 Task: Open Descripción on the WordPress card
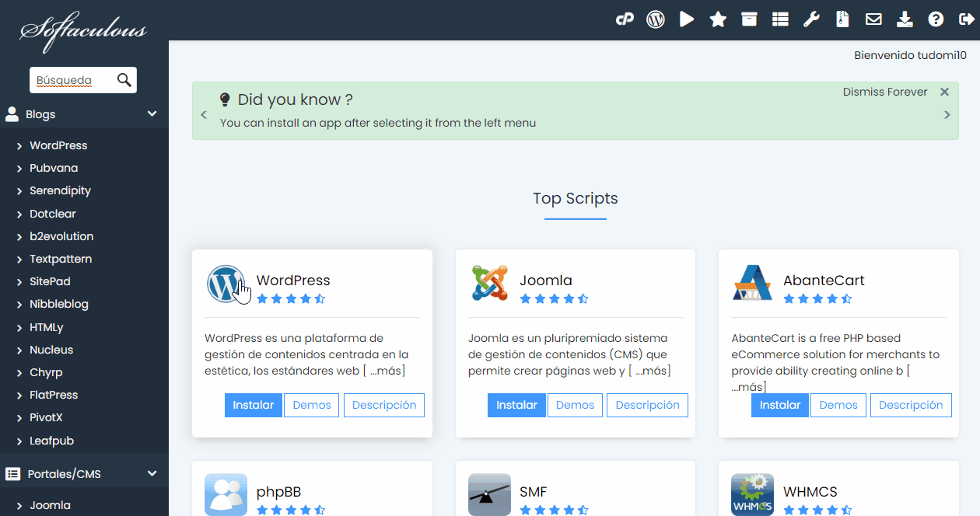coord(384,405)
